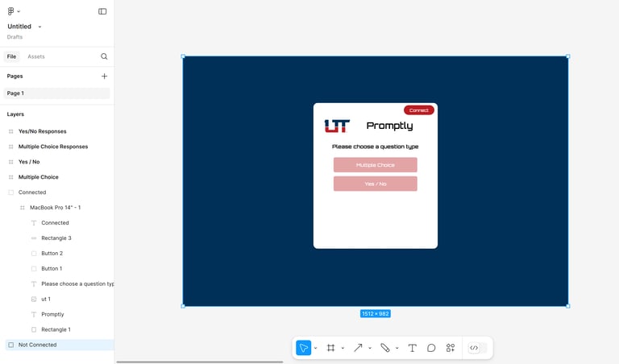Switch to the File tab
Viewport: 619px width, 364px height.
[x=11, y=56]
